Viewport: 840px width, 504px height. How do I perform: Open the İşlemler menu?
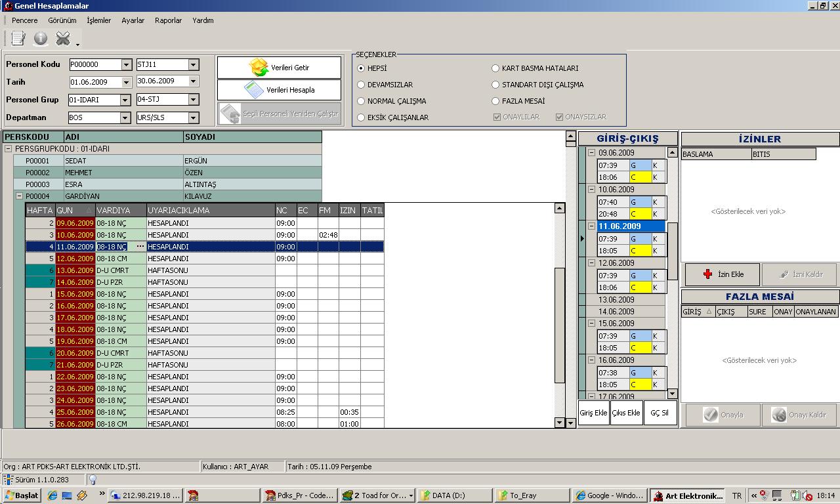[98, 20]
